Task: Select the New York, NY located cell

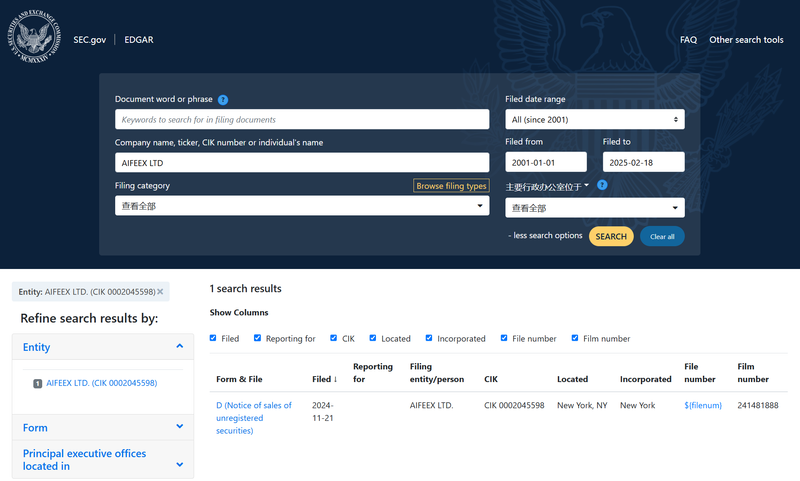Action: coord(582,406)
